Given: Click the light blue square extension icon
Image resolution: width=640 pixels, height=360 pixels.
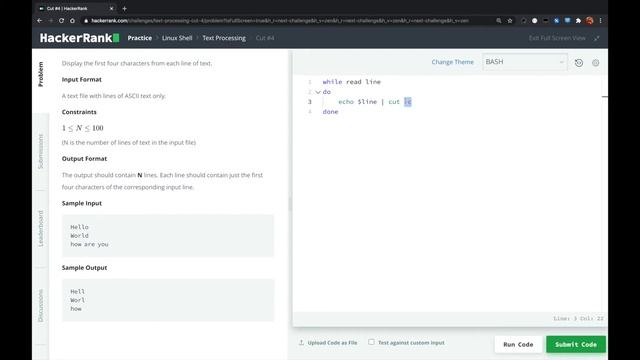Looking at the screenshot, I should tap(567, 20).
